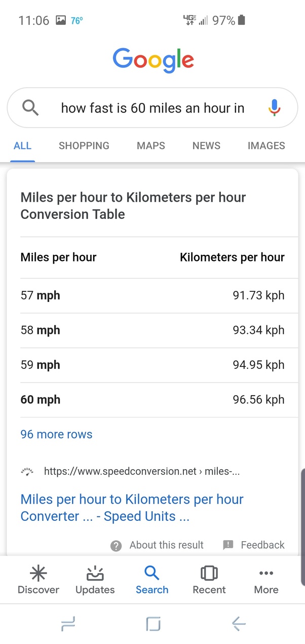305x644 pixels.
Task: Switch to the Maps tab
Action: click(151, 146)
